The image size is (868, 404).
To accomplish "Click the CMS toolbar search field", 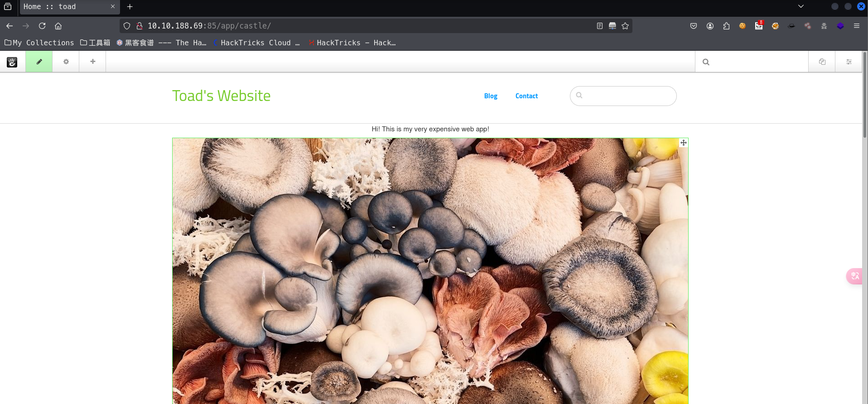I will pyautogui.click(x=752, y=62).
